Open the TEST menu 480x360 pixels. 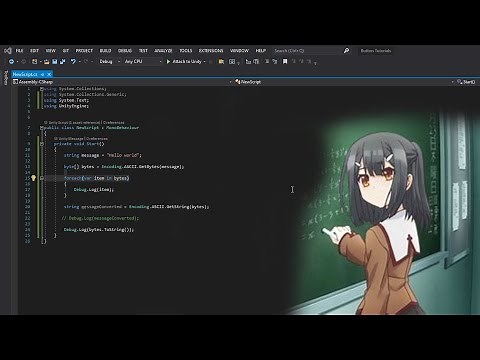click(143, 51)
